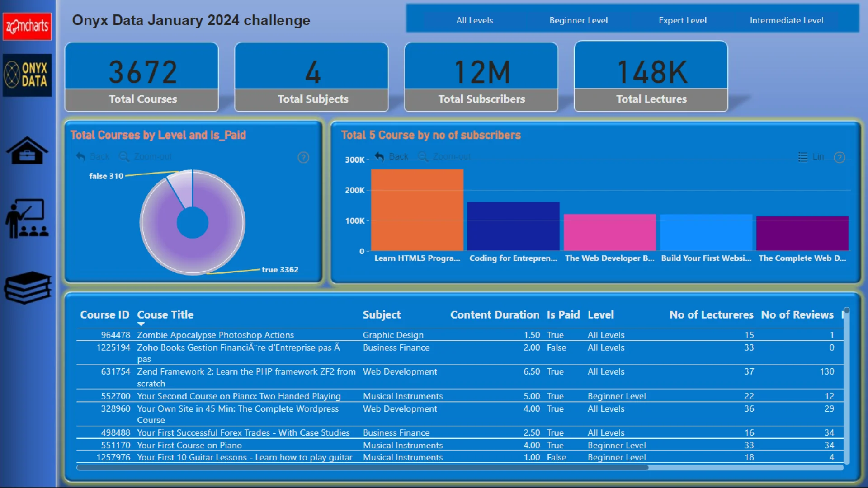
Task: Click the bar chart Back arrow icon
Action: 379,156
